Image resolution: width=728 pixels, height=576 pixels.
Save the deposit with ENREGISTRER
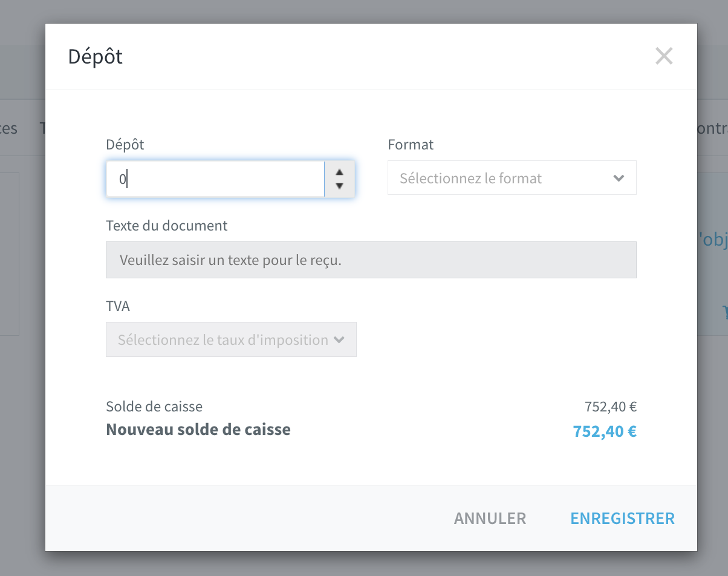622,519
